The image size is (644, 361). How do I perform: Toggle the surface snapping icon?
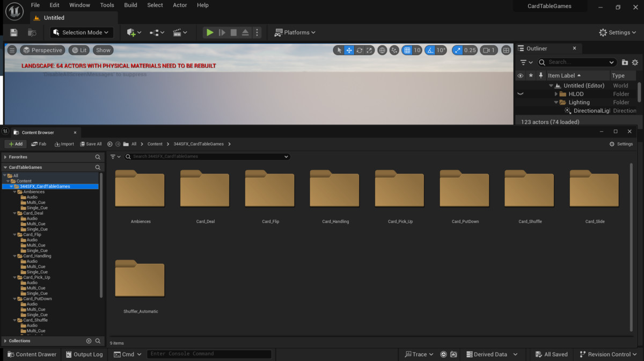[394, 50]
